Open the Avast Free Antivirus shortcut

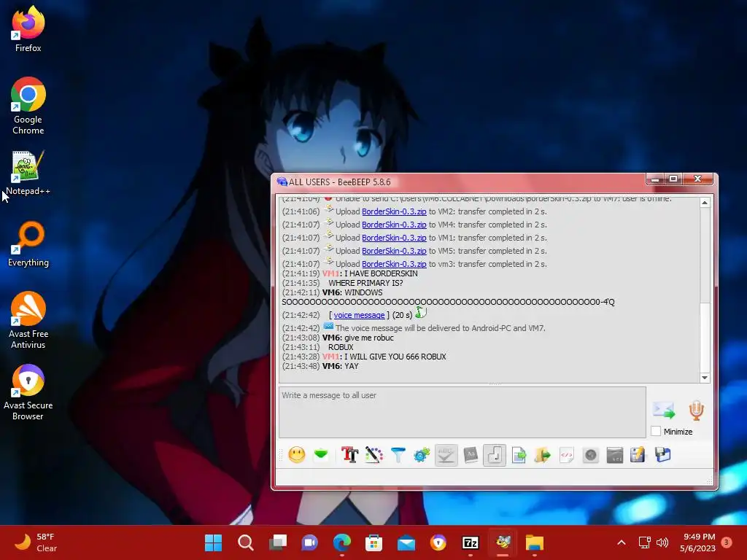(x=28, y=320)
